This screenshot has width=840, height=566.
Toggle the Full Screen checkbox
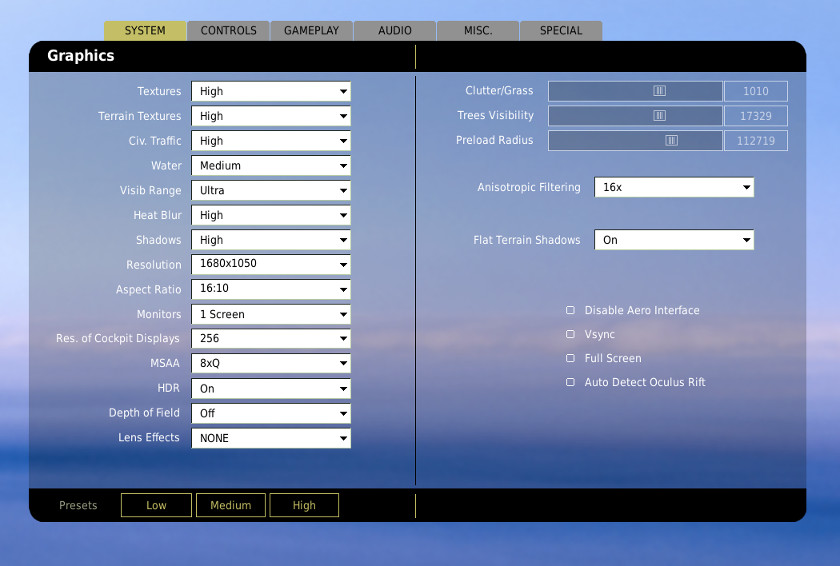click(571, 358)
